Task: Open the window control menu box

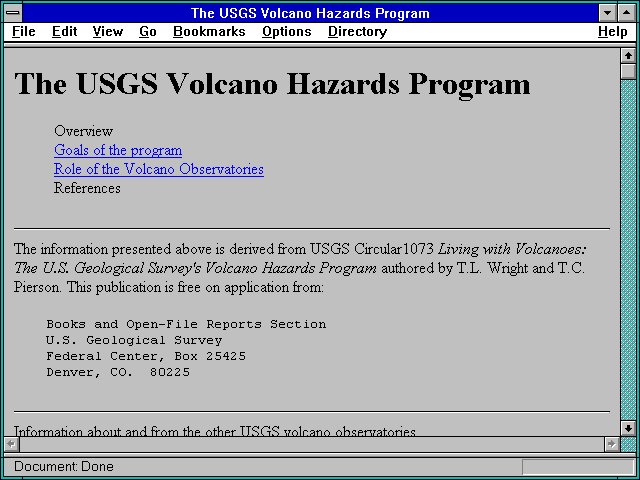Action: [x=13, y=13]
